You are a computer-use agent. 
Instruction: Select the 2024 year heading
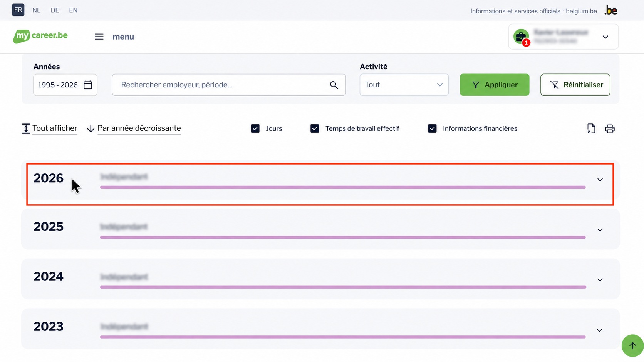(x=48, y=277)
